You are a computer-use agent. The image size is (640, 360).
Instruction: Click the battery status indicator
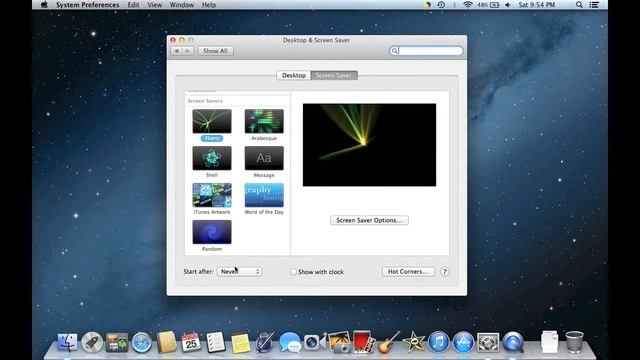point(489,5)
